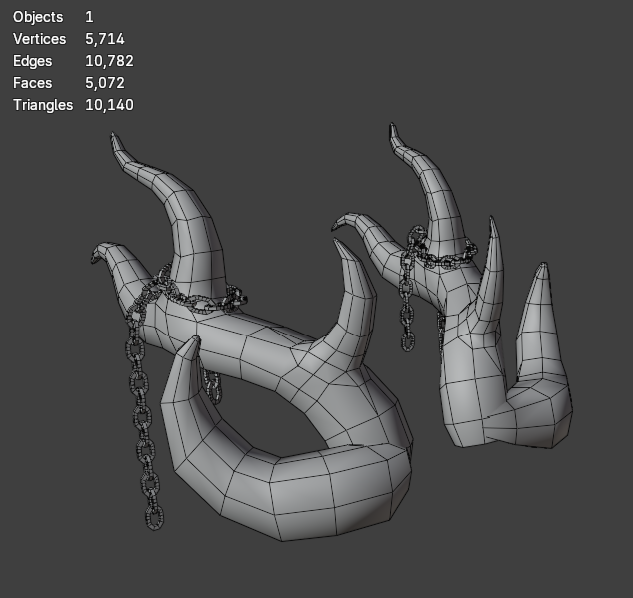Click the Faces statistic label

[x=32, y=83]
